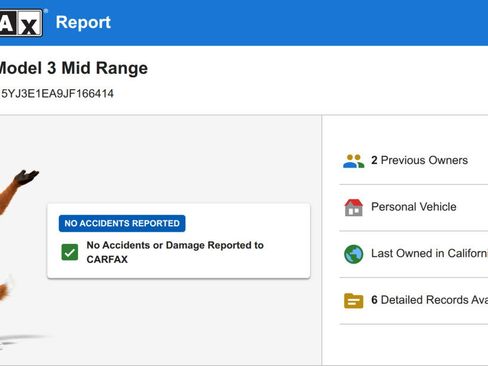Click the globe icon beside Last Owned

tap(353, 254)
